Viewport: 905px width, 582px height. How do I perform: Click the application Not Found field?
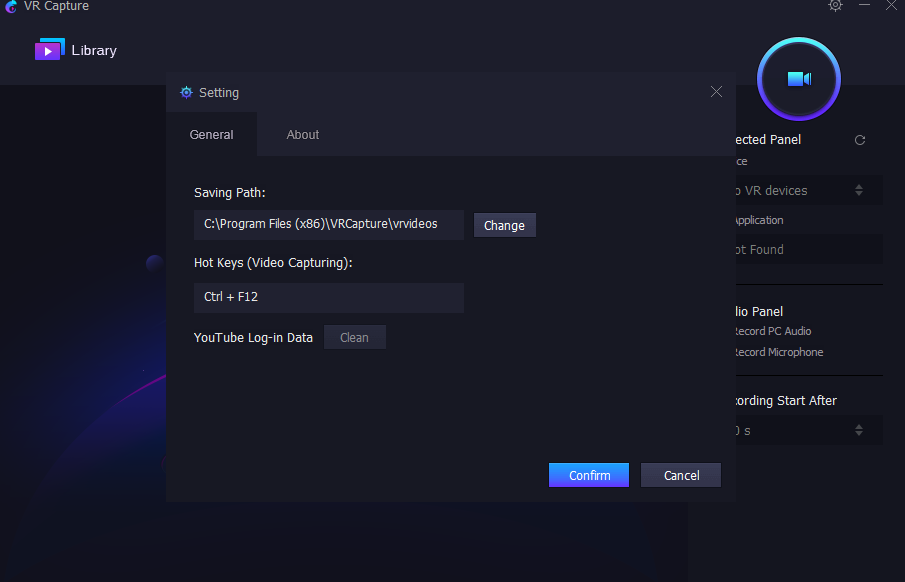coord(809,249)
